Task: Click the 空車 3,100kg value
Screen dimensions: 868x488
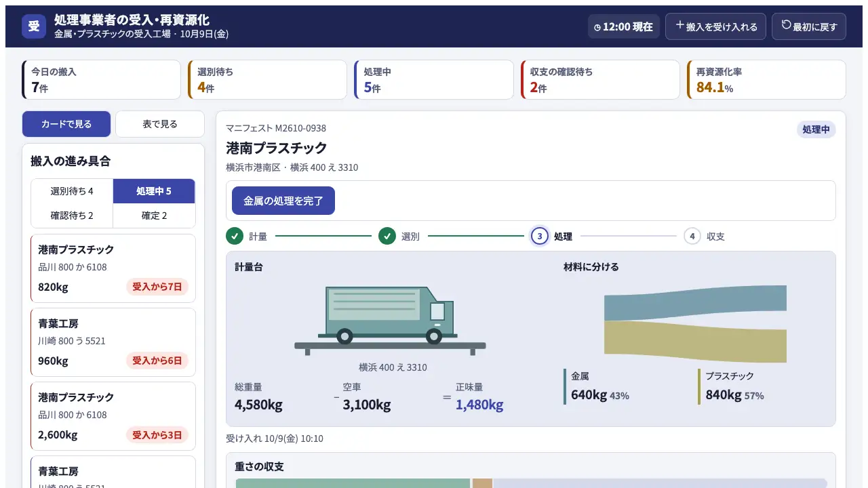Action: click(x=367, y=405)
